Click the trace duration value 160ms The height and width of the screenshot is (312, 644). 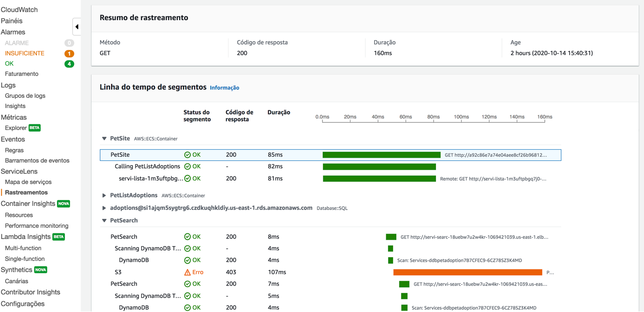pos(383,53)
